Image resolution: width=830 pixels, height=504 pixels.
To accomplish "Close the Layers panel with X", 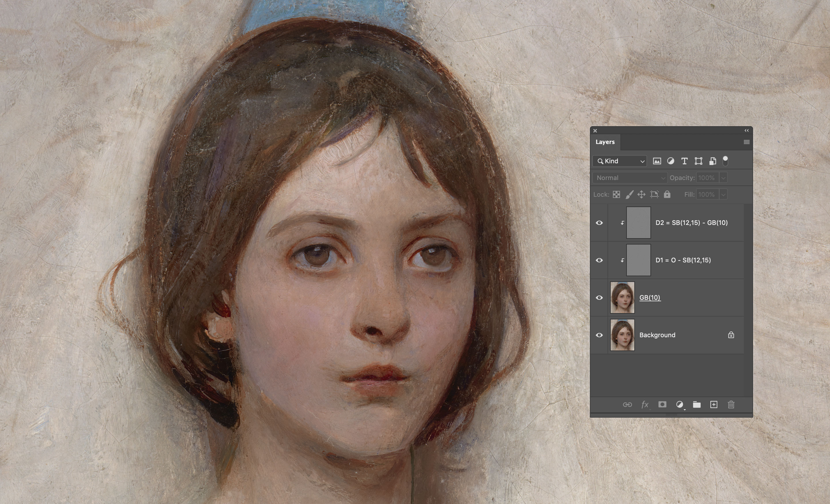I will [x=595, y=131].
